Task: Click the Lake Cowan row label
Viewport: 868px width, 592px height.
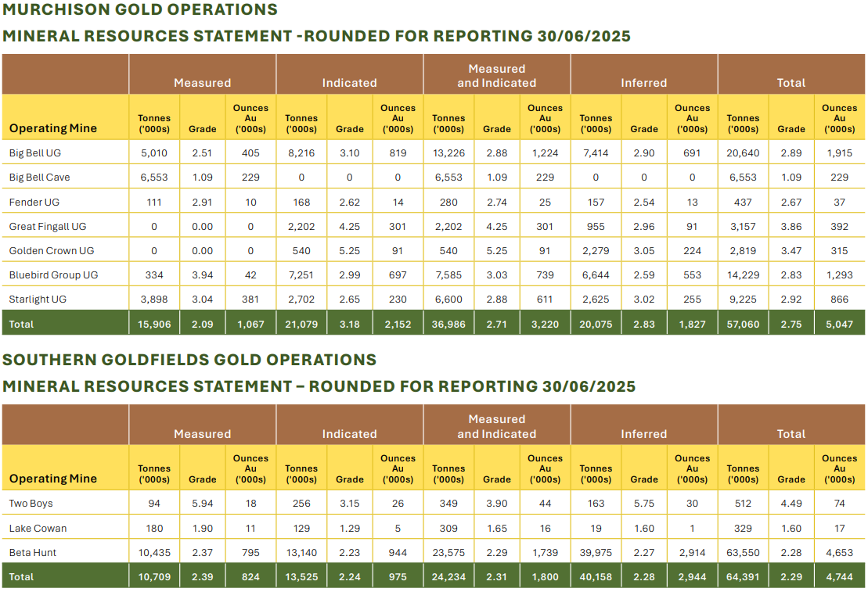Action: click(x=38, y=529)
